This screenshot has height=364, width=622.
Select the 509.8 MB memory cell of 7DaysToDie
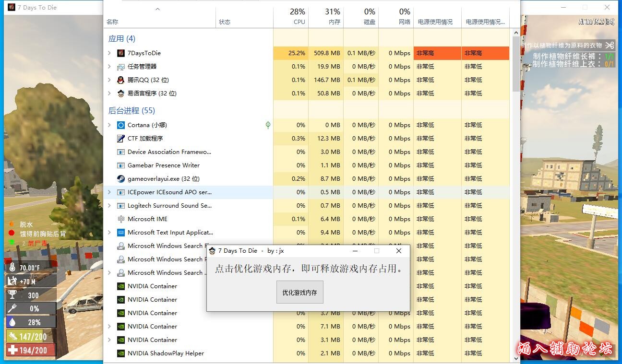click(x=326, y=53)
